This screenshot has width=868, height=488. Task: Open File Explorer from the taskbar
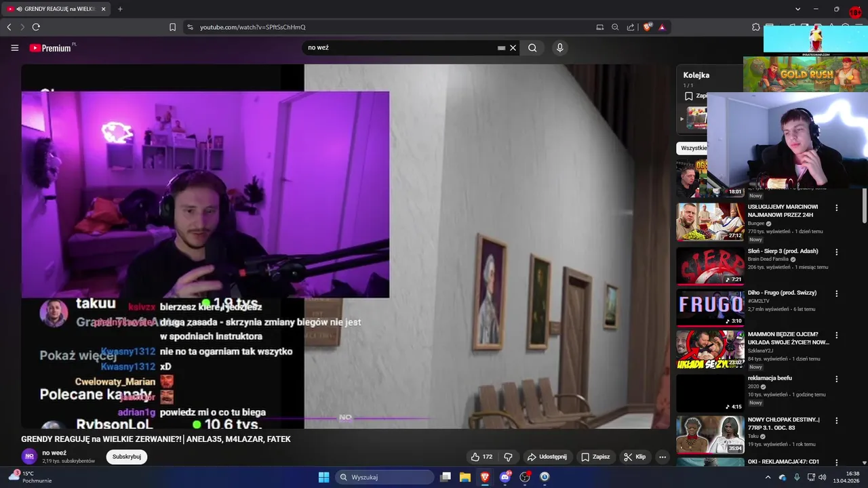click(x=465, y=477)
